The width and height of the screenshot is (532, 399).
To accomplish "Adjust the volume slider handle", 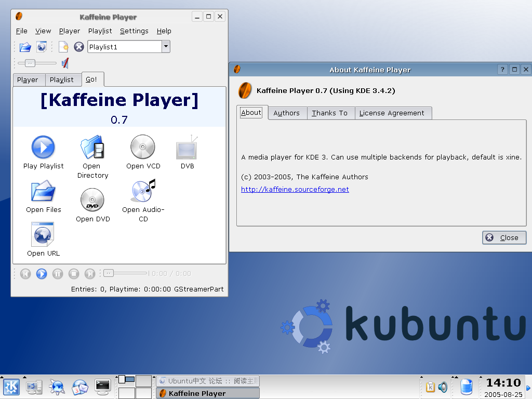I will 30,63.
